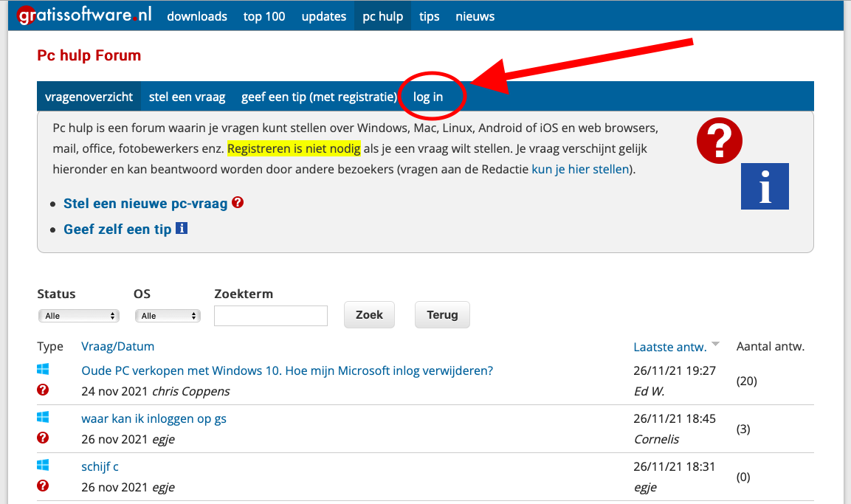Open the 'log in' tab
851x504 pixels.
(428, 97)
